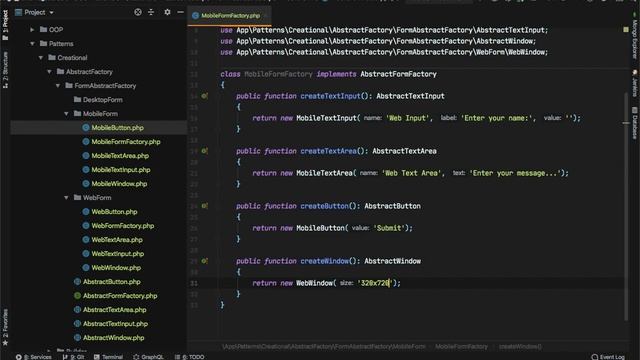Open the Git tool window
Viewport: 640px width, 360px height.
pyautogui.click(x=73, y=357)
